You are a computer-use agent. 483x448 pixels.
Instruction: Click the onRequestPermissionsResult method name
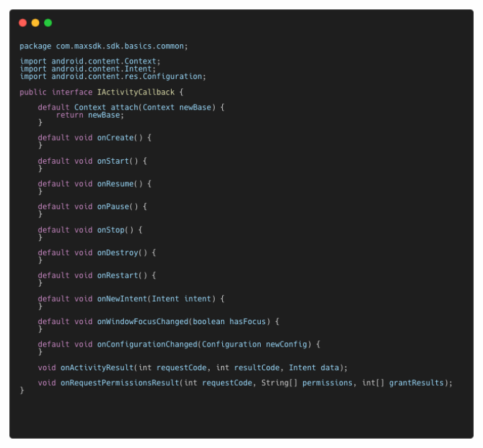click(120, 383)
